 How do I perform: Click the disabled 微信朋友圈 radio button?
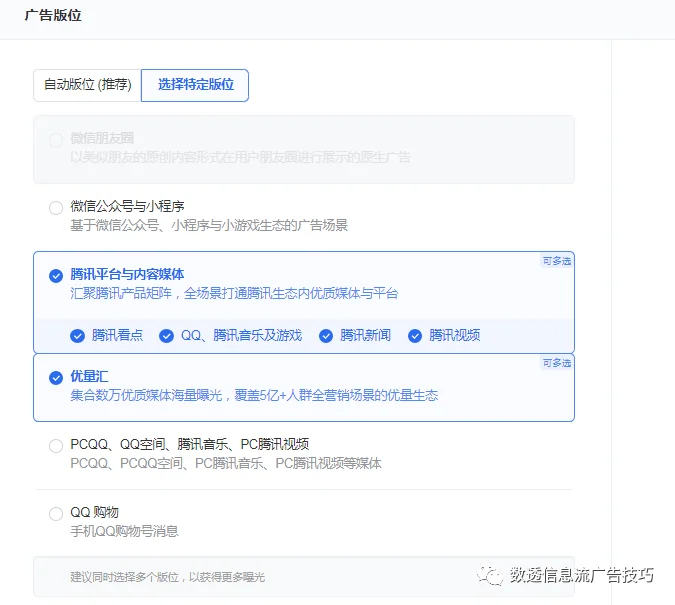[x=56, y=140]
